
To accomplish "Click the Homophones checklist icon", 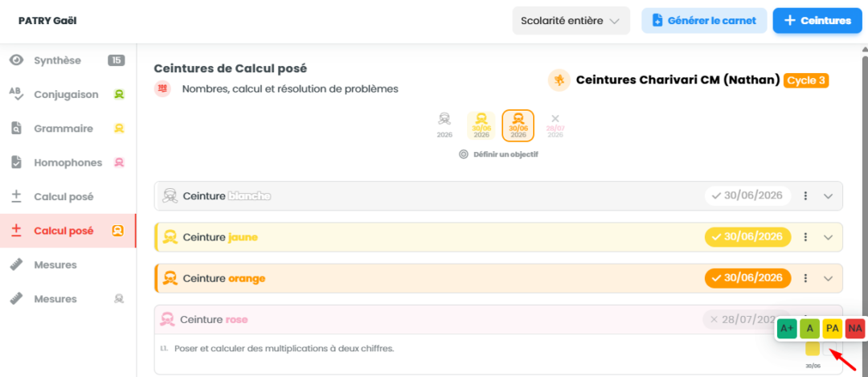I will click(17, 162).
